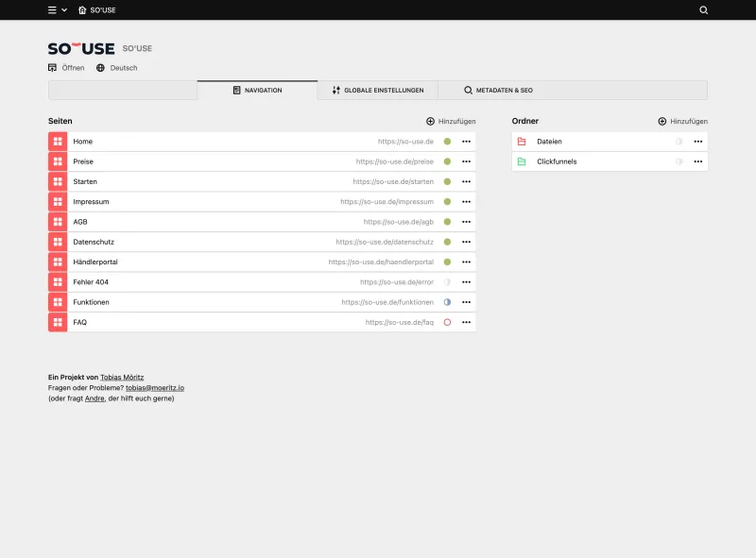The height and width of the screenshot is (558, 756).
Task: Open the hamburger menu at top left
Action: pyautogui.click(x=50, y=10)
